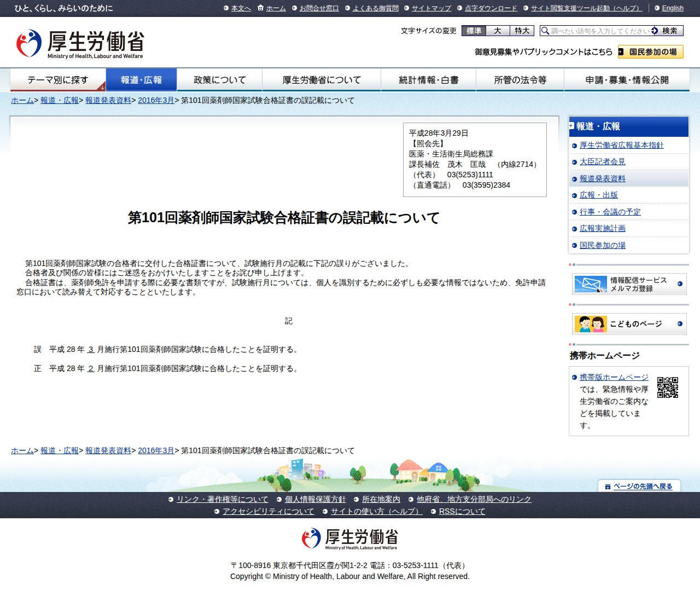Image resolution: width=700 pixels, height=608 pixels.
Task: Click the magnifier icon in search box
Action: pos(545,31)
